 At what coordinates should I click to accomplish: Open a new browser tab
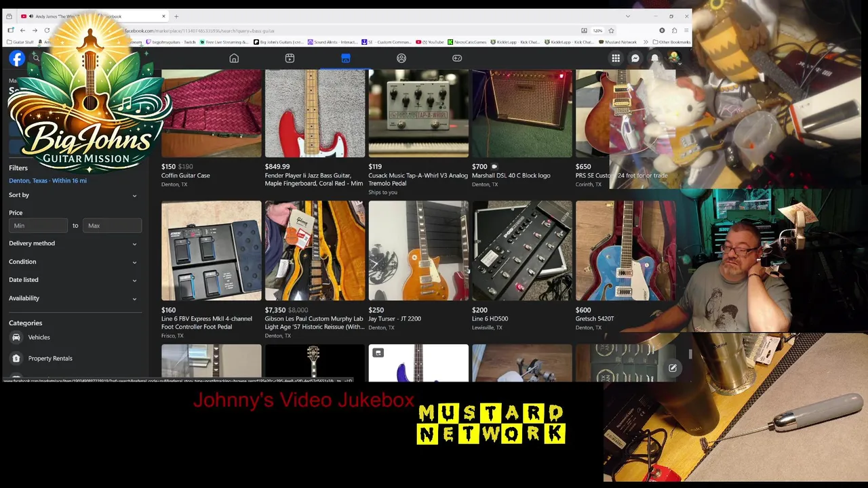[176, 16]
